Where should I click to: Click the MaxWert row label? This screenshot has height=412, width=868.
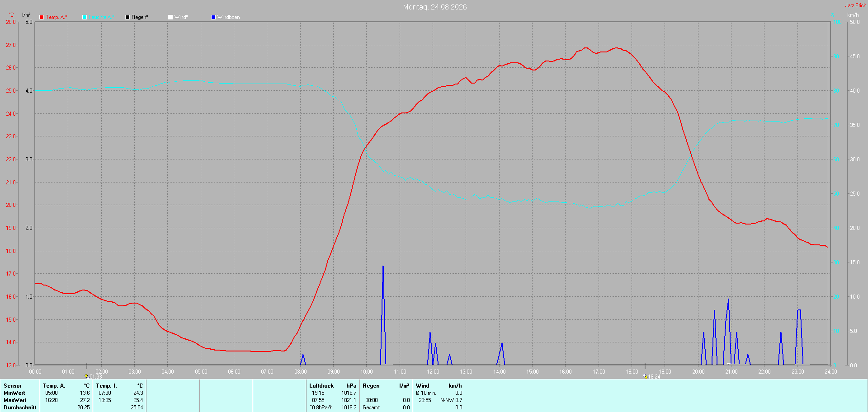point(15,400)
